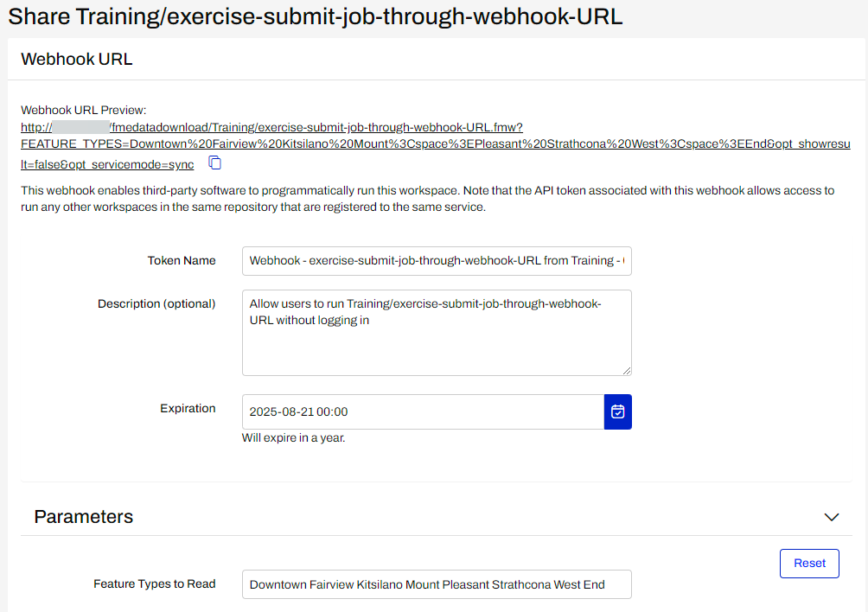Grab the Description box resize handle
868x612 pixels.
(626, 370)
